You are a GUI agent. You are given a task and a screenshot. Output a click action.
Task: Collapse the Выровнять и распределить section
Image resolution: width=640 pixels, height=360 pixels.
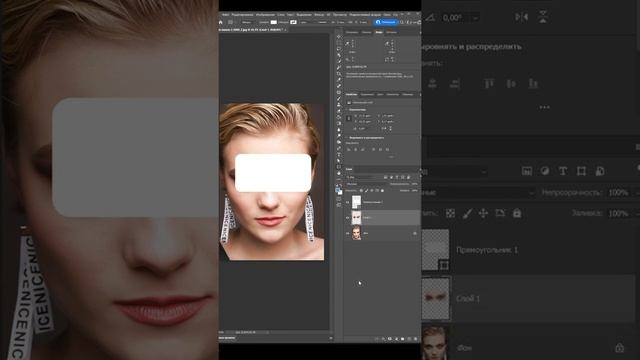[x=347, y=138]
